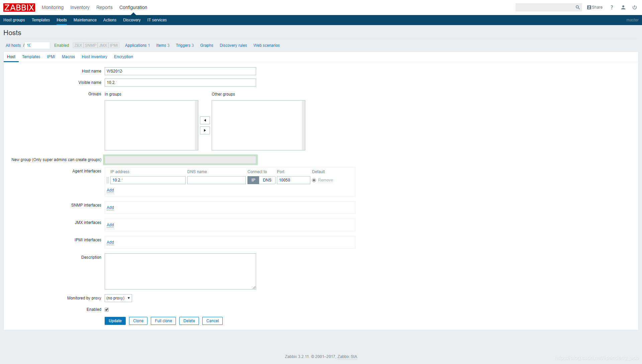Click the ZBX availability indicator
The height and width of the screenshot is (364, 642).
(78, 45)
